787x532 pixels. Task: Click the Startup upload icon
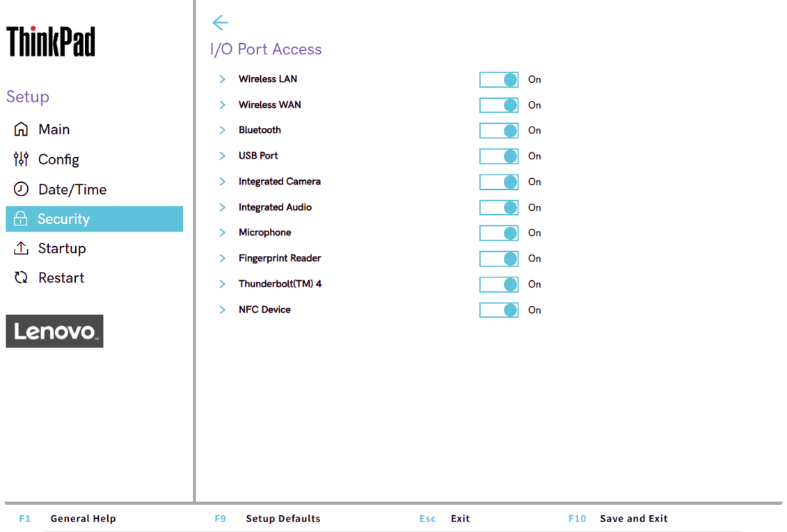click(x=21, y=248)
